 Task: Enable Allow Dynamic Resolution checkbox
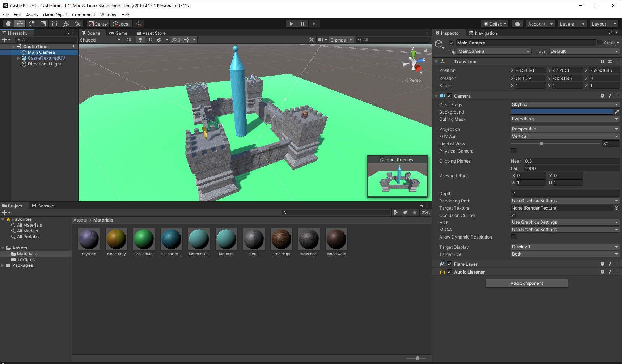(513, 237)
